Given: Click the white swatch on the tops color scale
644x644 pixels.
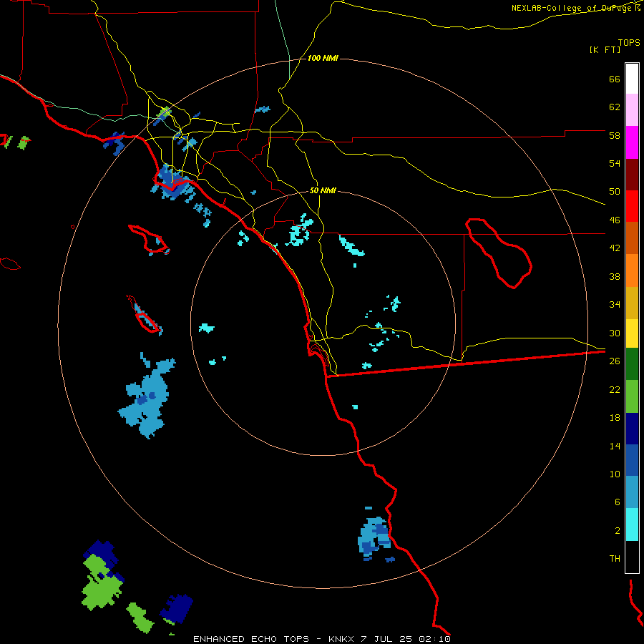Looking at the screenshot, I should (x=632, y=79).
